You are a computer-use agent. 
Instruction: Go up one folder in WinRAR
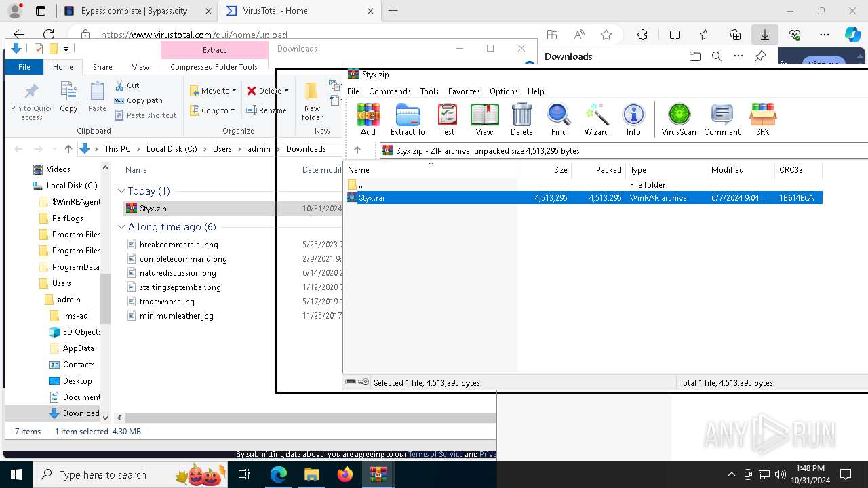click(x=357, y=150)
